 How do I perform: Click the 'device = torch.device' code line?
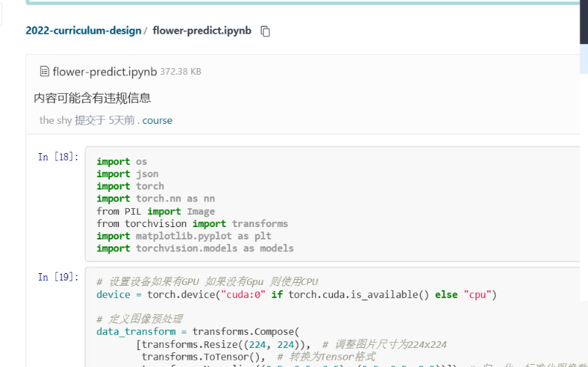[x=297, y=294]
